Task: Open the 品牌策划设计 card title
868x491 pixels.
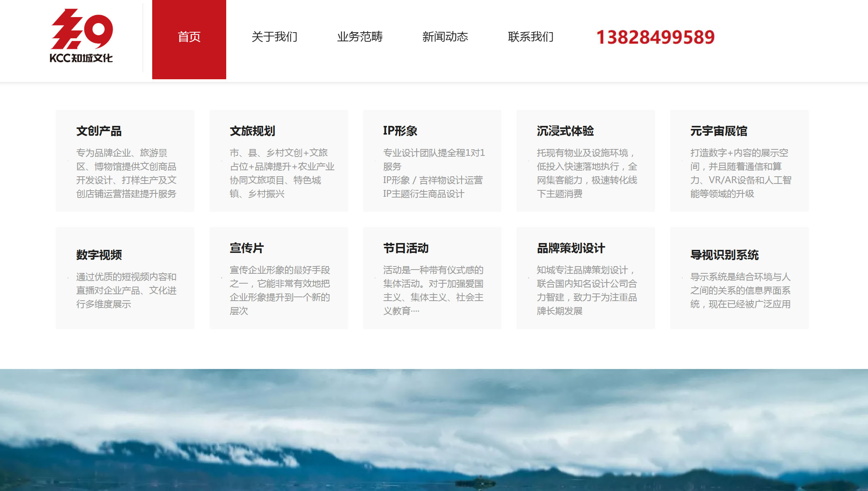Action: (x=571, y=248)
